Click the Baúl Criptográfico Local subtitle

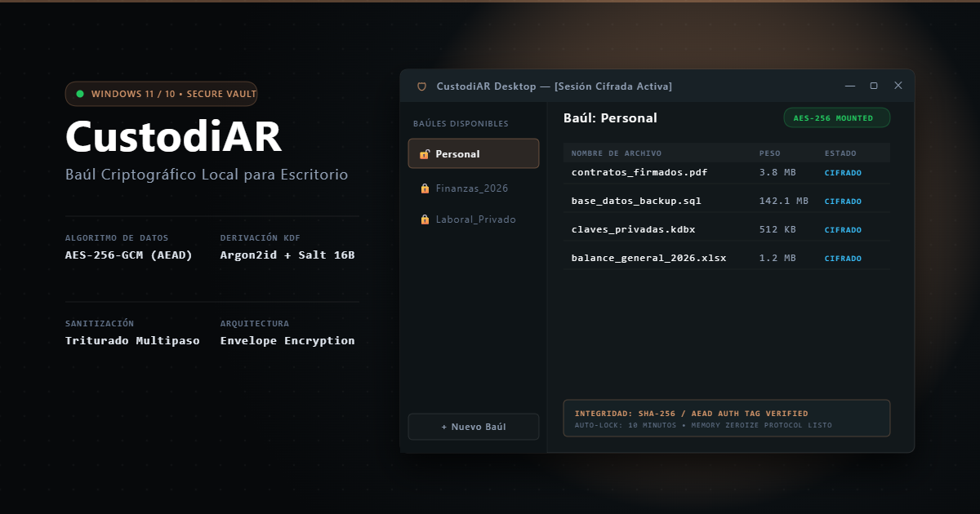(207, 175)
